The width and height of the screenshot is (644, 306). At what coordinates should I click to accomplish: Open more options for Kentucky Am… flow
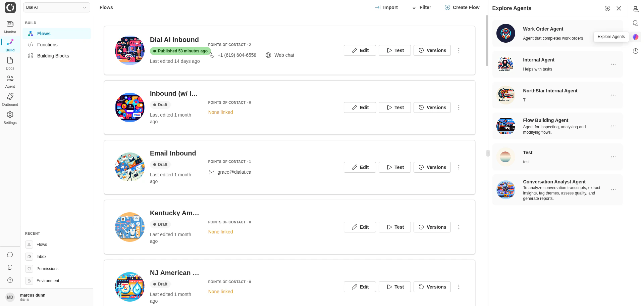459,227
